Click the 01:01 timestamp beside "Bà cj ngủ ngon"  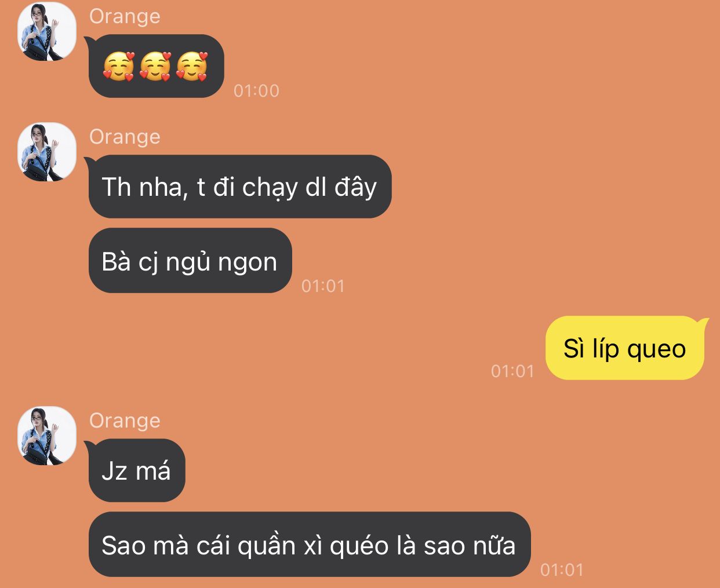323,286
